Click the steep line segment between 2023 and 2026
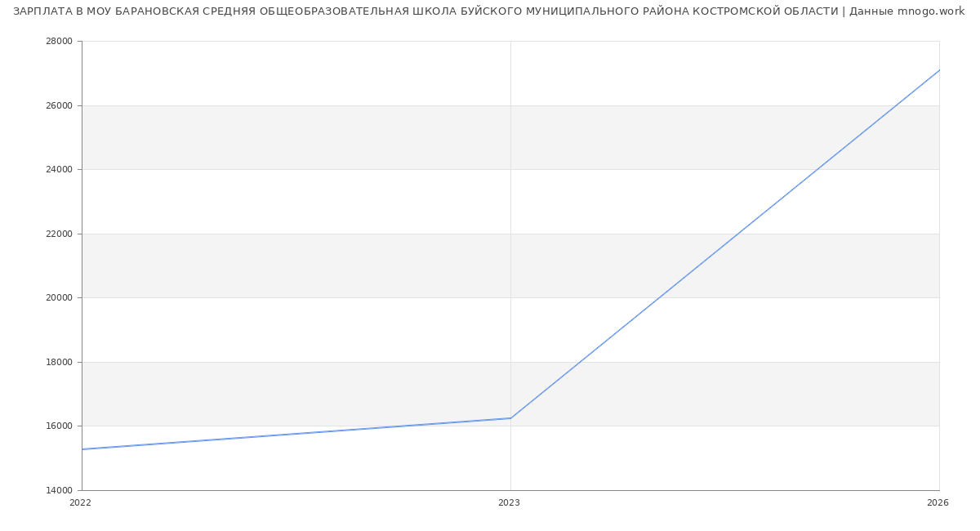The height and width of the screenshot is (531, 980). pyautogui.click(x=724, y=244)
